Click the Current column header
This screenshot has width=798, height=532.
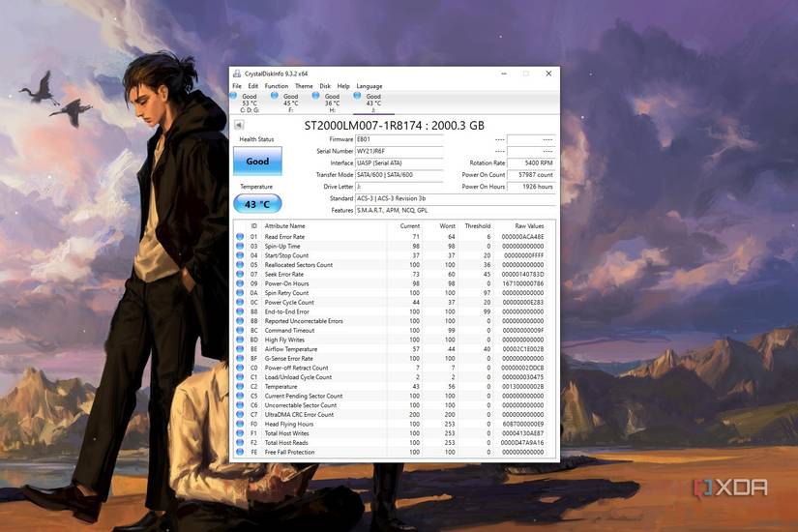click(x=410, y=225)
